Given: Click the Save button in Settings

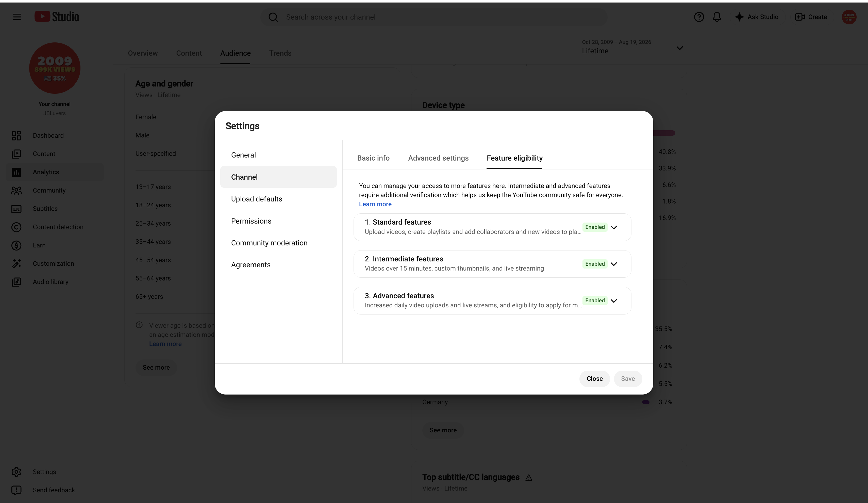Looking at the screenshot, I should (x=628, y=379).
